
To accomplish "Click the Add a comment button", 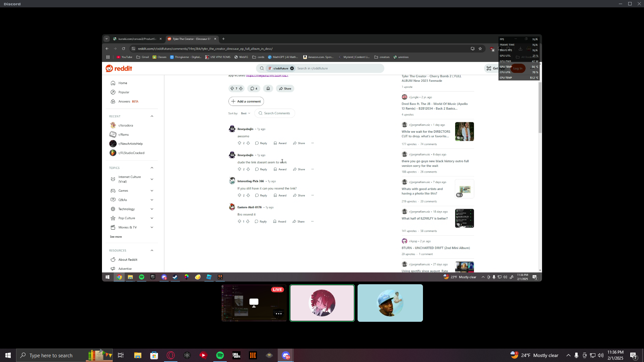I will pyautogui.click(x=246, y=101).
